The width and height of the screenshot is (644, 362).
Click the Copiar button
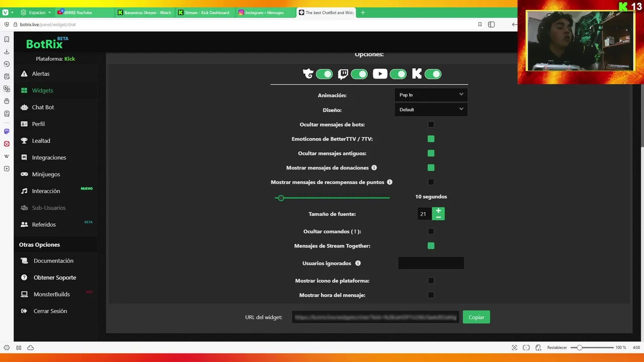pos(476,317)
